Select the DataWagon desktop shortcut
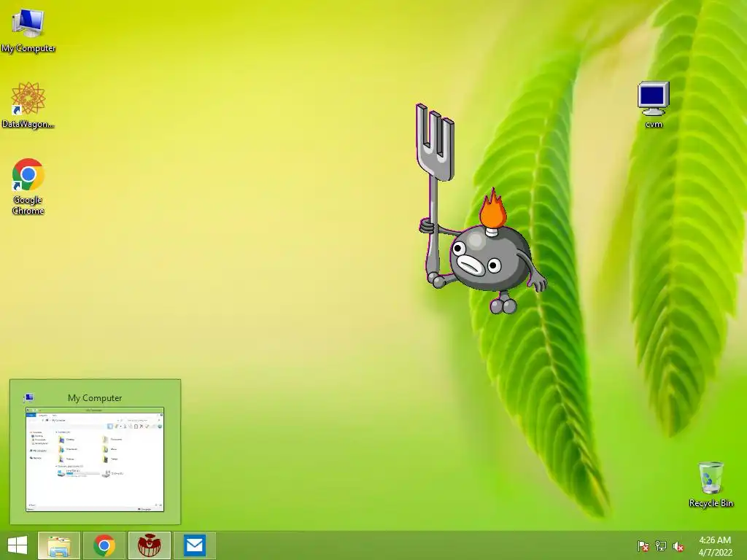Screen dimensions: 747x560 tap(28, 104)
